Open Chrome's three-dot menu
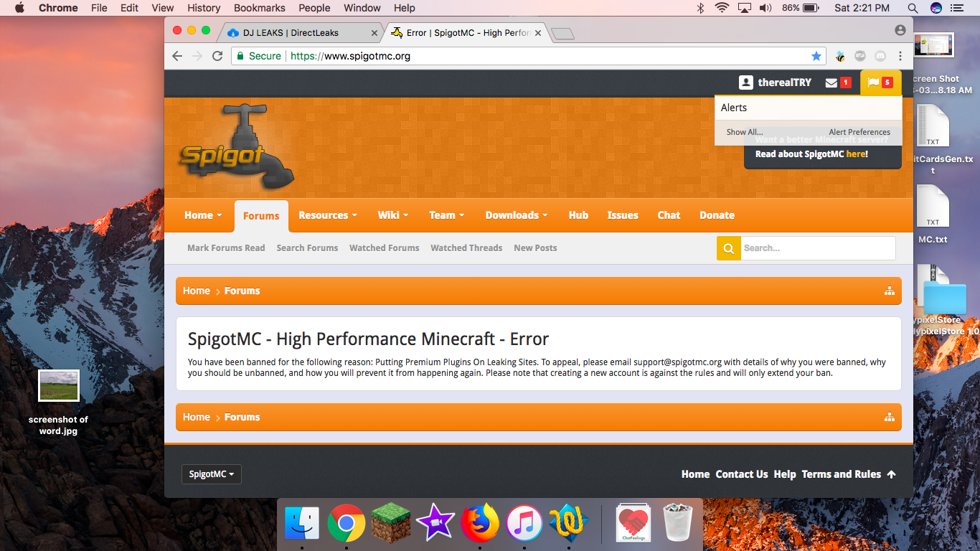980x551 pixels. click(x=900, y=56)
